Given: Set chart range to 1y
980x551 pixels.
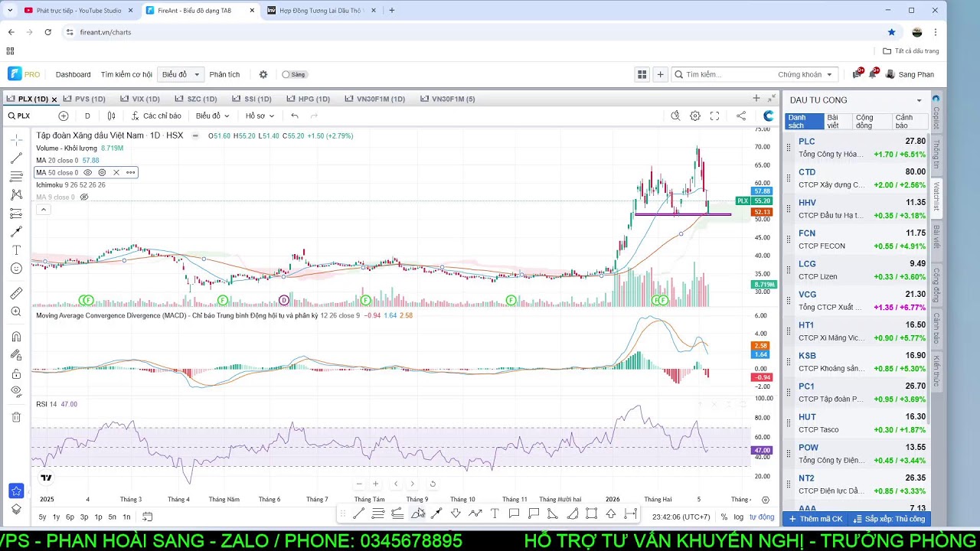Looking at the screenshot, I should [x=56, y=517].
